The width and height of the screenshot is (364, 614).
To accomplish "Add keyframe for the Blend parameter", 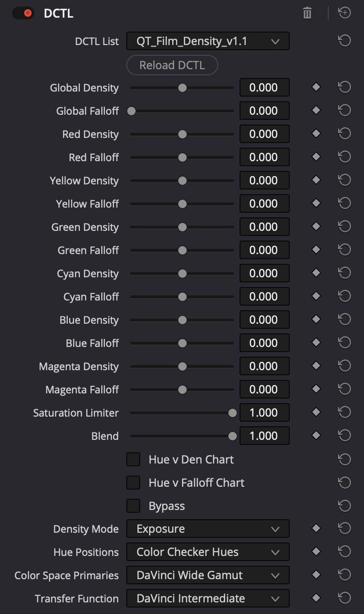I will point(316,436).
